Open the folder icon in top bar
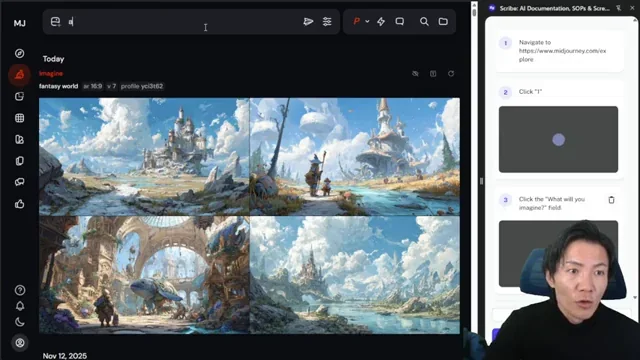The image size is (640, 360). point(443,22)
